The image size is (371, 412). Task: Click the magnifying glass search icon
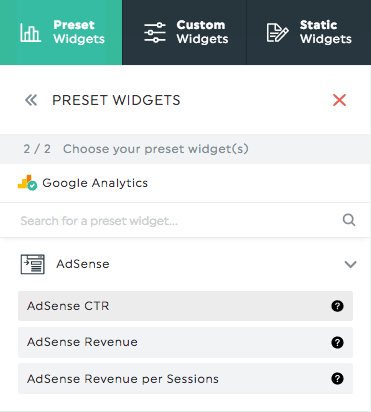pos(349,220)
